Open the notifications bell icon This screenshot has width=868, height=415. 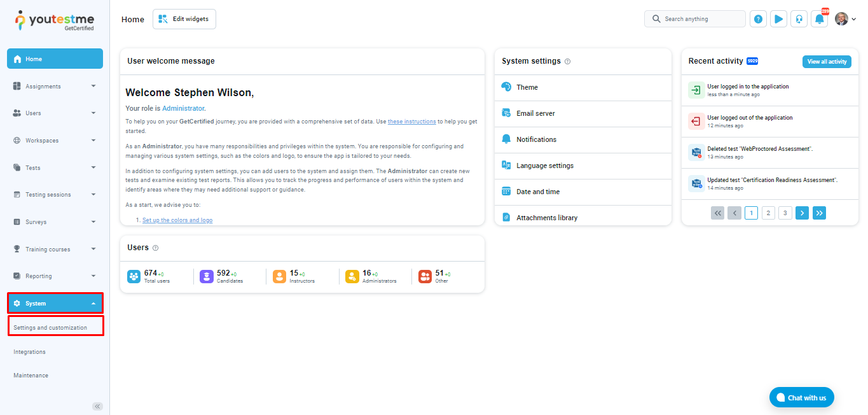click(x=819, y=19)
